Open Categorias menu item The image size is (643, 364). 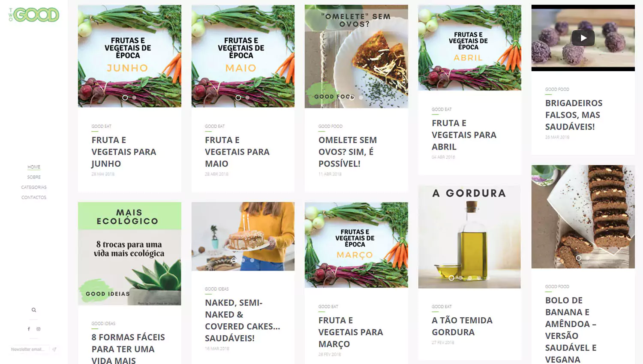(34, 187)
